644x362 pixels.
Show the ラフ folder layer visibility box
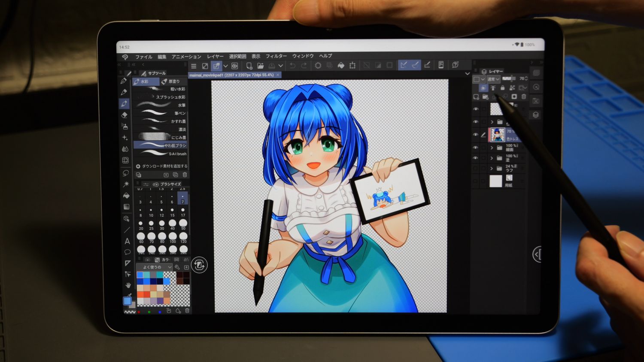(476, 169)
